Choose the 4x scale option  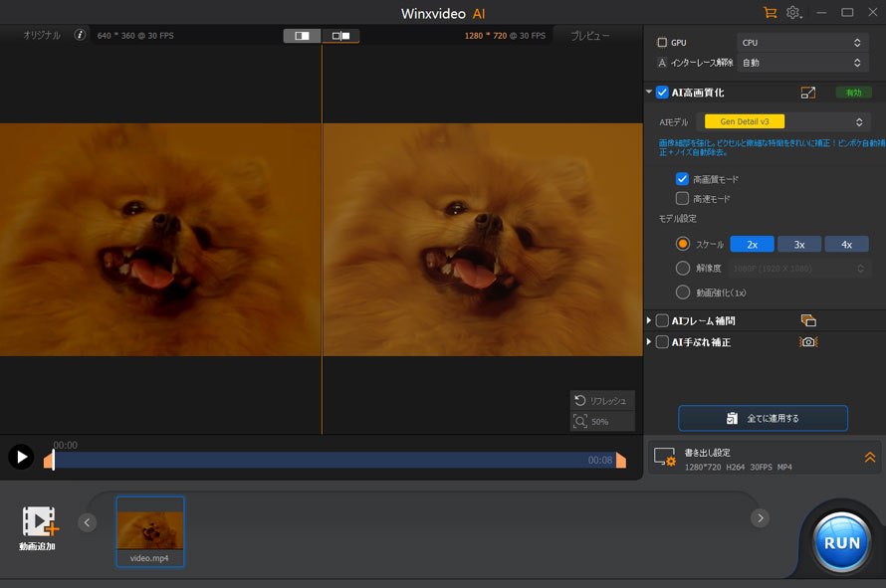click(x=846, y=244)
